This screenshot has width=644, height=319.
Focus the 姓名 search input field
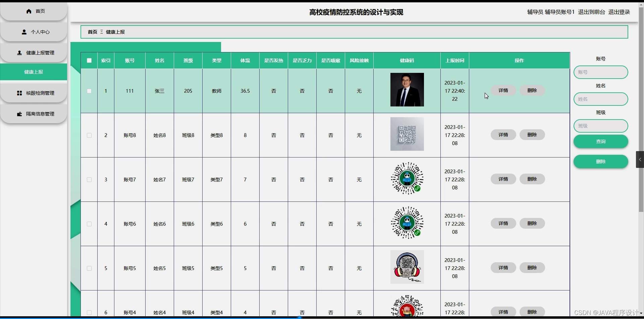601,99
